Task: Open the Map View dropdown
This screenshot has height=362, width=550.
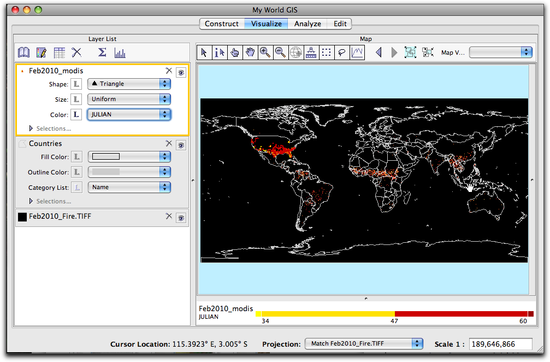Action: [x=501, y=52]
